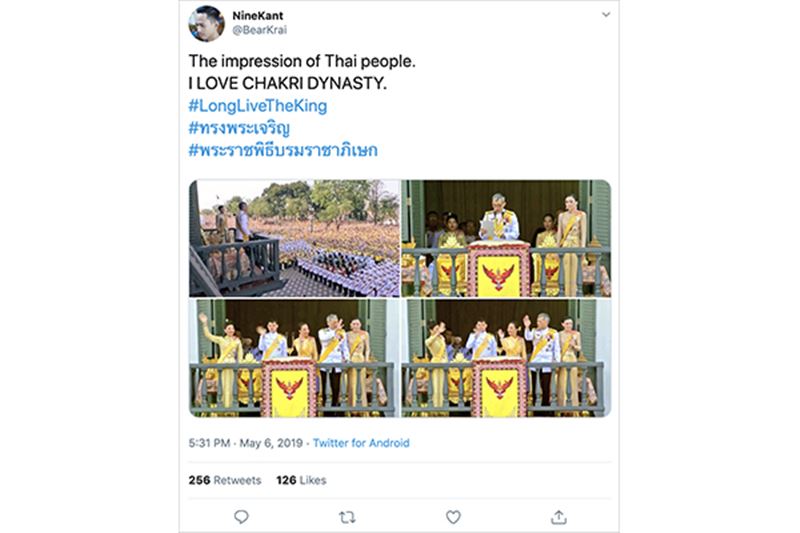The height and width of the screenshot is (533, 800).
Task: Click the reply speech bubble icon
Action: point(241,516)
